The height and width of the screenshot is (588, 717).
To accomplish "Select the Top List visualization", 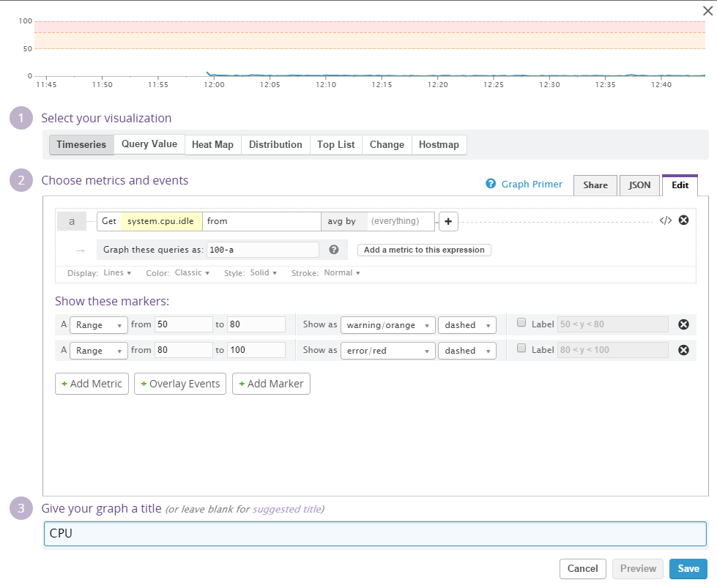I will (335, 145).
